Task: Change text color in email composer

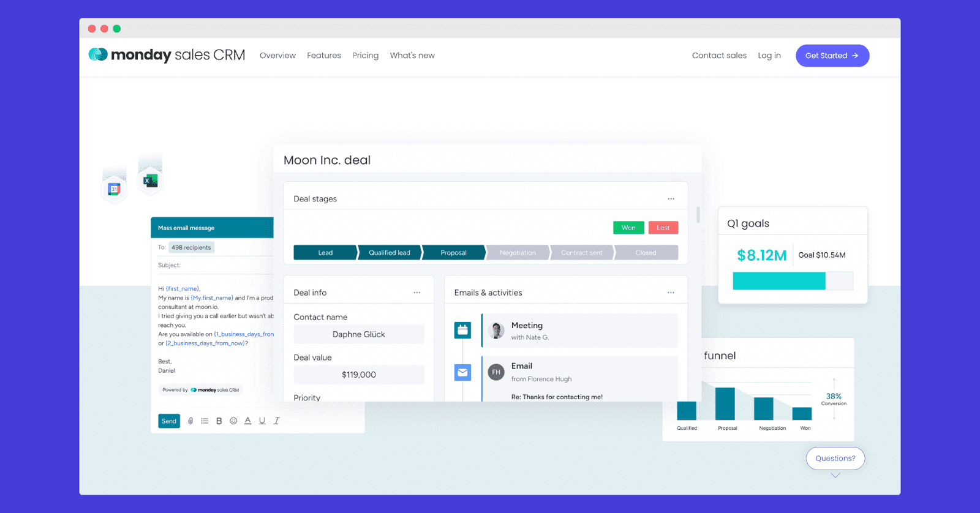Action: tap(247, 421)
